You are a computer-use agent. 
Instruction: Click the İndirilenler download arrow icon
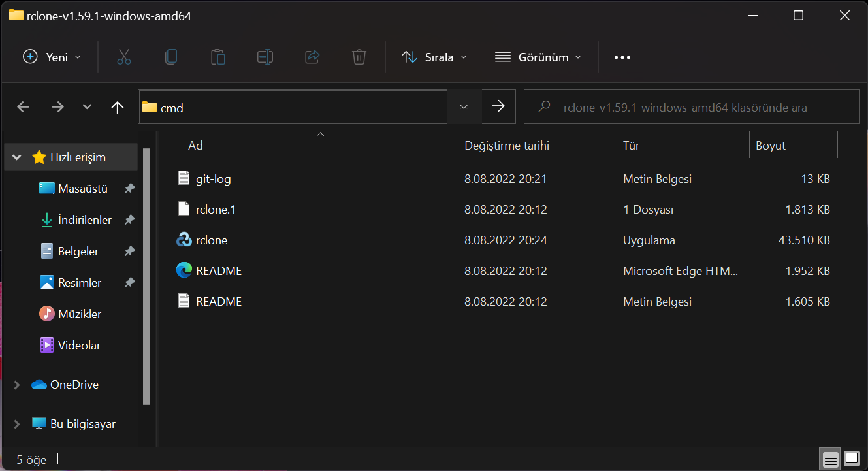click(47, 220)
